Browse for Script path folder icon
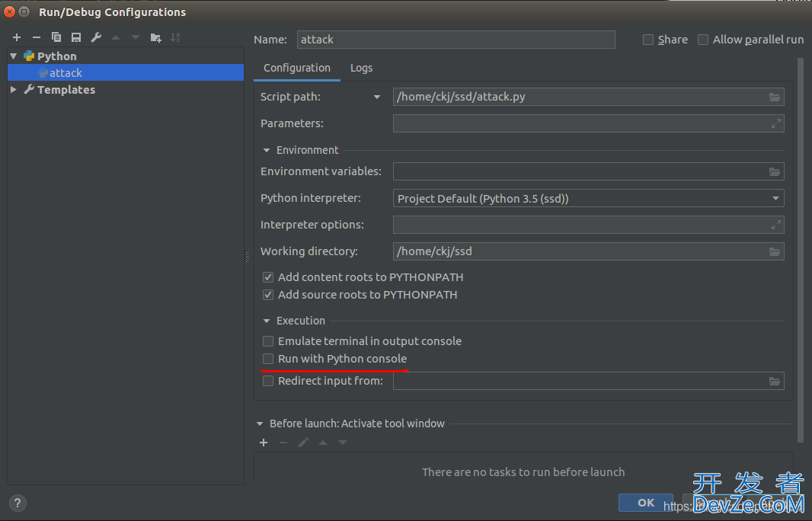 click(774, 97)
